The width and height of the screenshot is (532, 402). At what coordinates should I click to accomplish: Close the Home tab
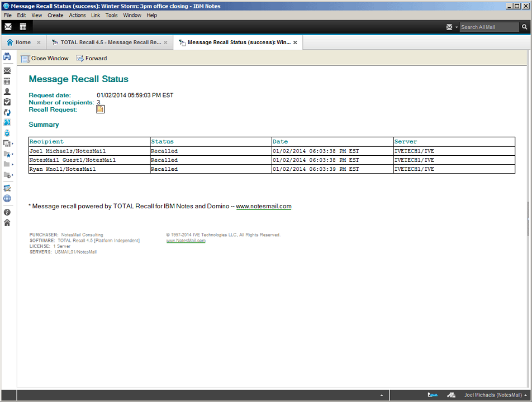coord(38,42)
